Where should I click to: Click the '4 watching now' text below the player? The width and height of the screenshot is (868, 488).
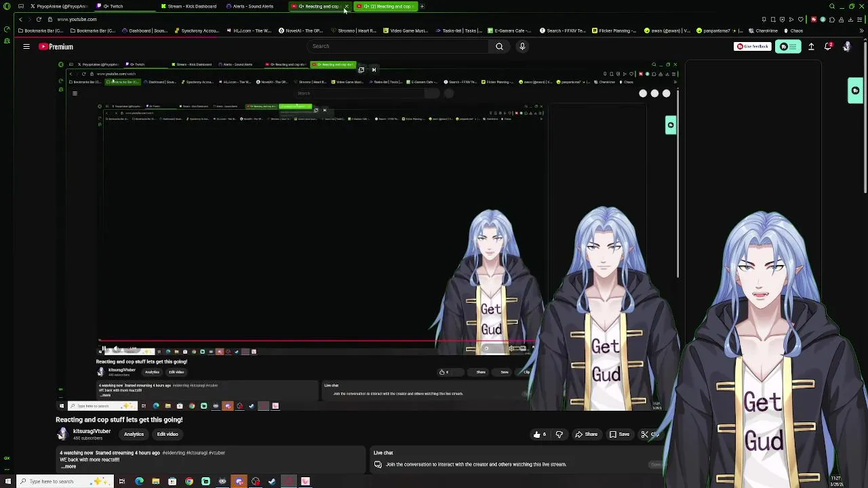[x=77, y=453]
